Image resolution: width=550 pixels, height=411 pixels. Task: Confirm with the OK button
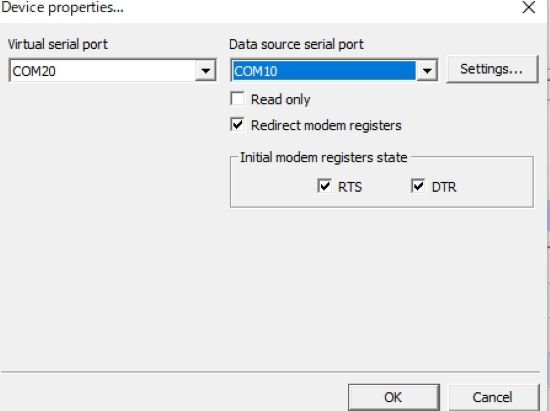[393, 397]
